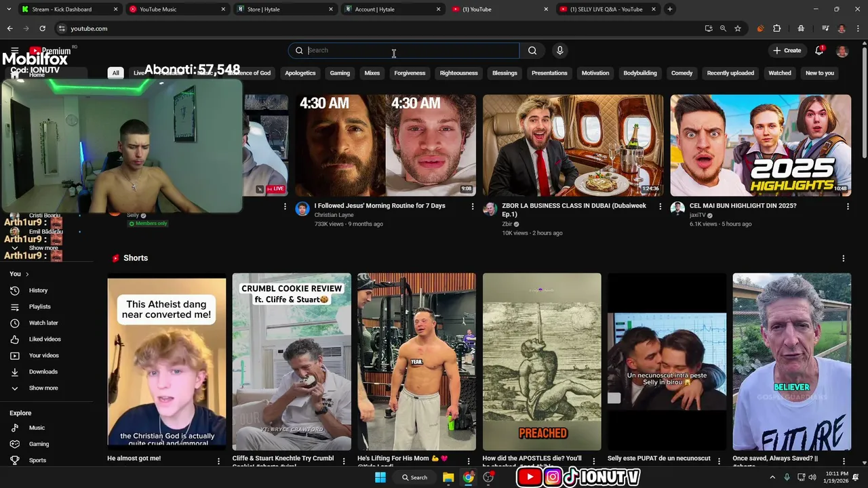The image size is (868, 488).
Task: Click the magnifier search button beside search box
Action: (532, 50)
